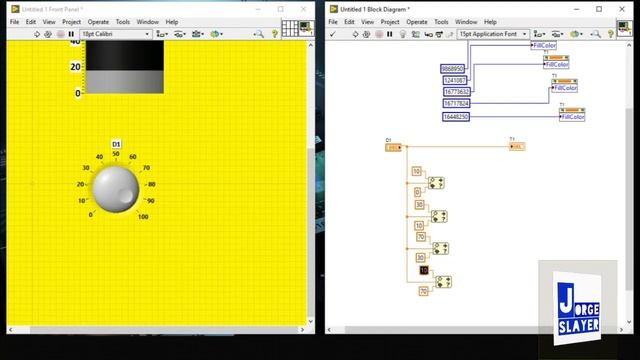Click Run Continuously in Front Panel toolbar
The width and height of the screenshot is (640, 360).
(x=48, y=34)
